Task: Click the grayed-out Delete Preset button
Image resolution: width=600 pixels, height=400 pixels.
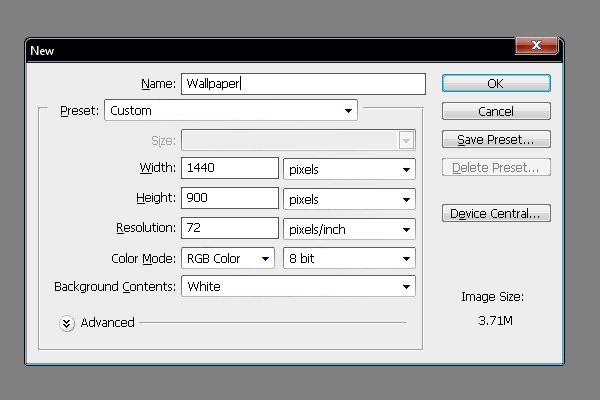Action: [496, 167]
